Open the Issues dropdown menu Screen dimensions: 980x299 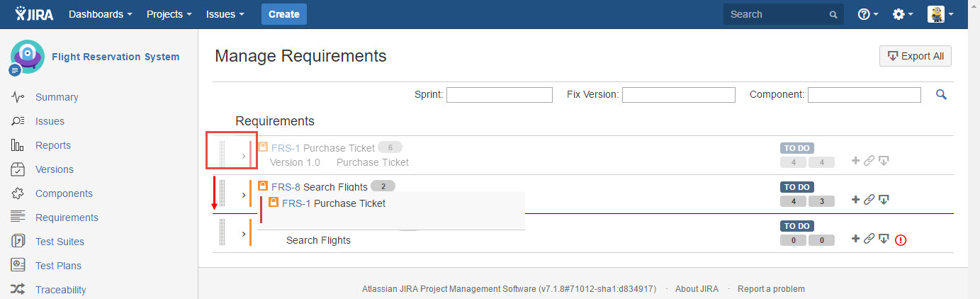pyautogui.click(x=225, y=14)
